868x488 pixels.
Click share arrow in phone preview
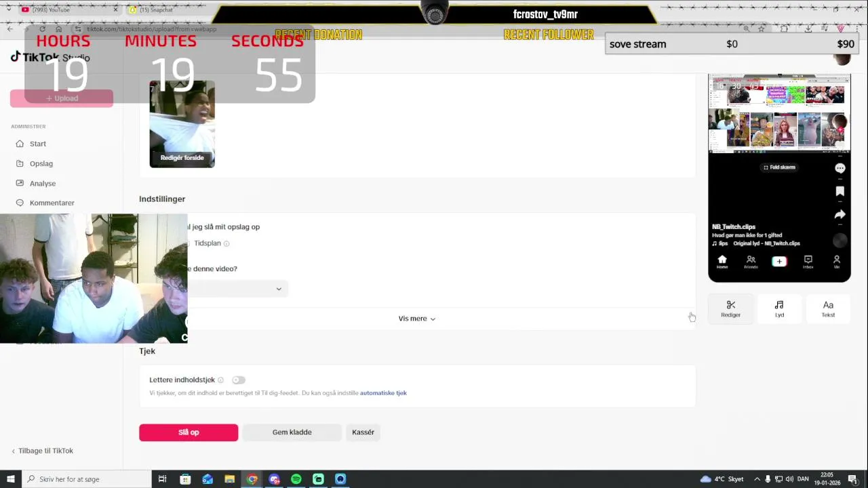coord(840,214)
